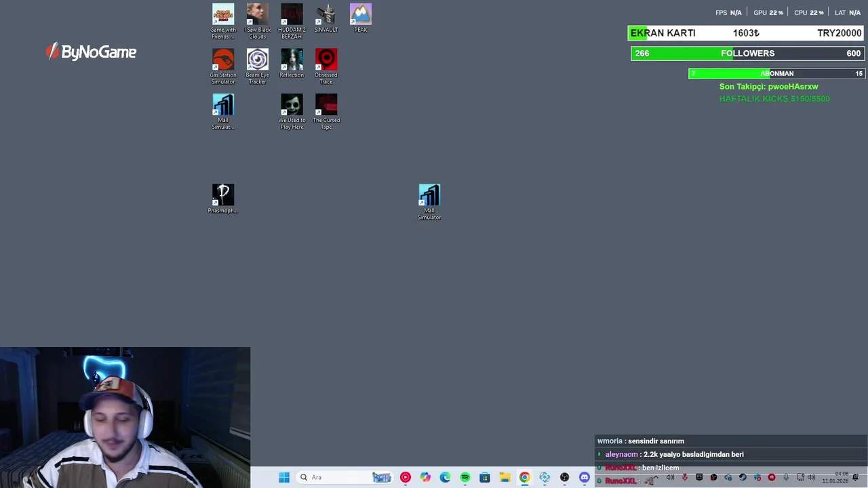The width and height of the screenshot is (868, 488).
Task: Open Spotify from the taskbar
Action: 465,477
